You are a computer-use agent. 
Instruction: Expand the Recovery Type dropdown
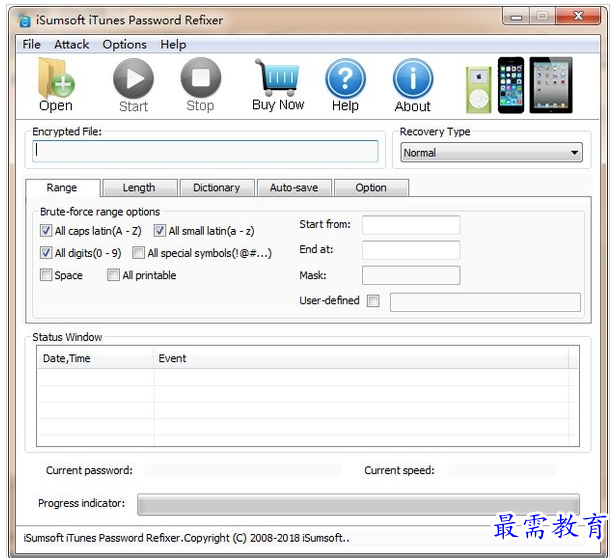click(491, 152)
